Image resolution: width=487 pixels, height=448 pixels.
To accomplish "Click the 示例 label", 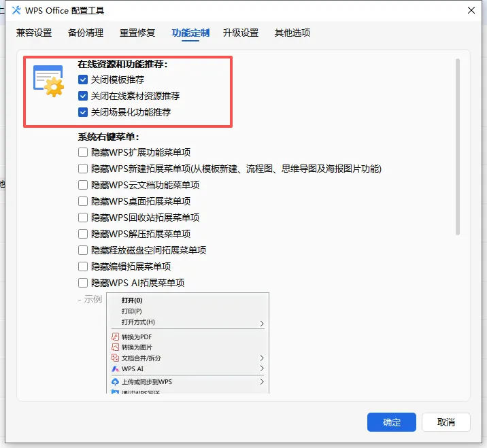I will coord(93,299).
